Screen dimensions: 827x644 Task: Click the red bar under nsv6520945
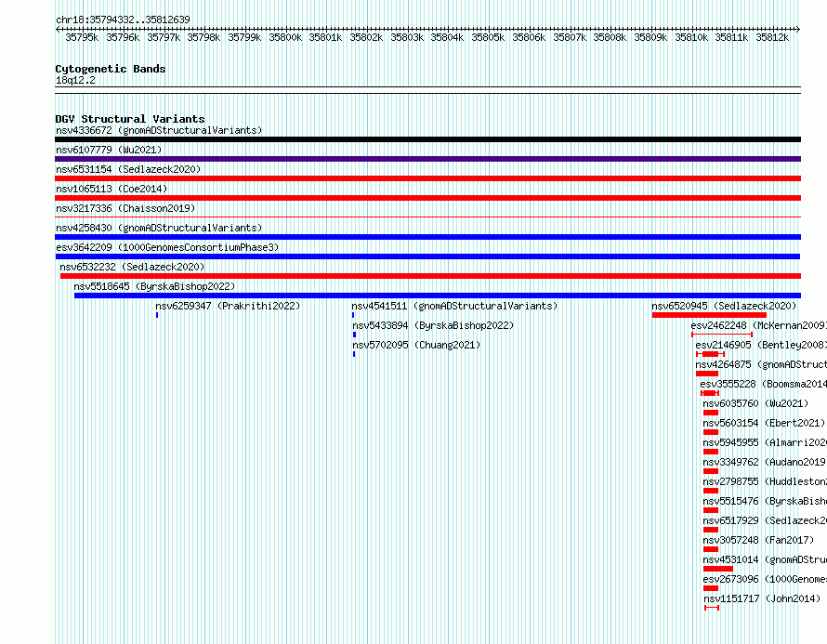coord(709,315)
